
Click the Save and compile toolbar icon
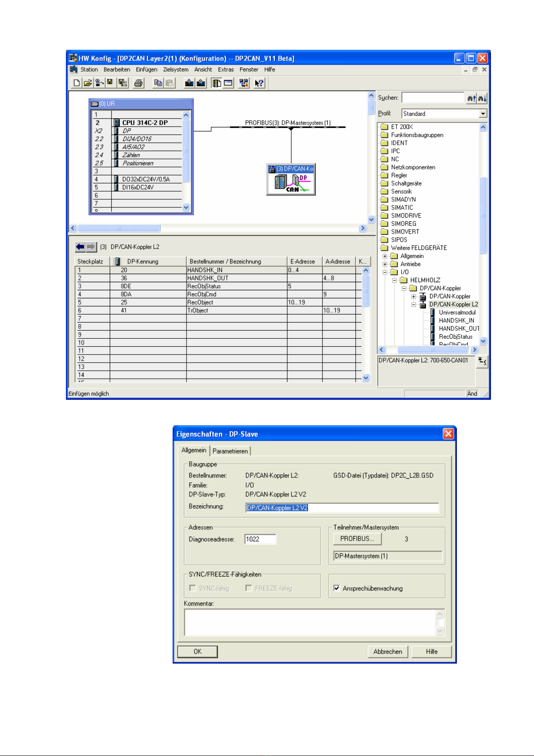point(122,83)
